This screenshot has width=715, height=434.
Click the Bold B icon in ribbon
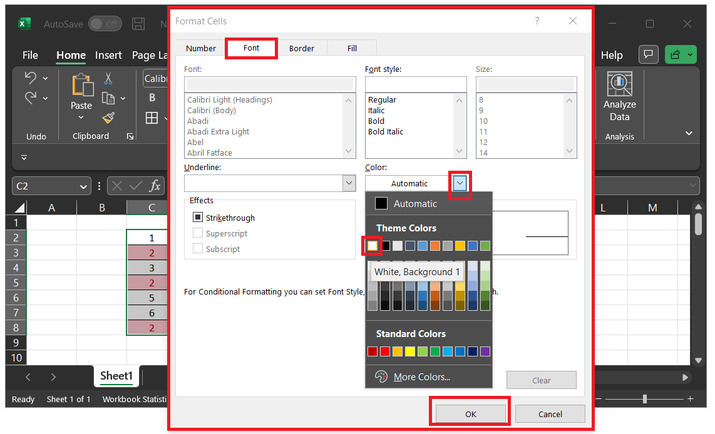pos(152,98)
